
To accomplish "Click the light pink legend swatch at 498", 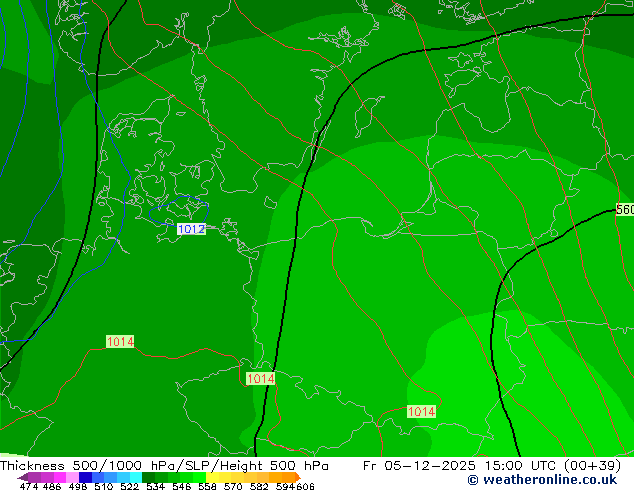I will pyautogui.click(x=72, y=477).
